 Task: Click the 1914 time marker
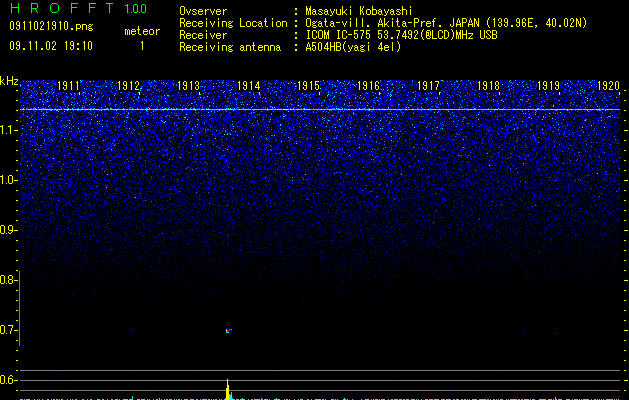point(249,86)
